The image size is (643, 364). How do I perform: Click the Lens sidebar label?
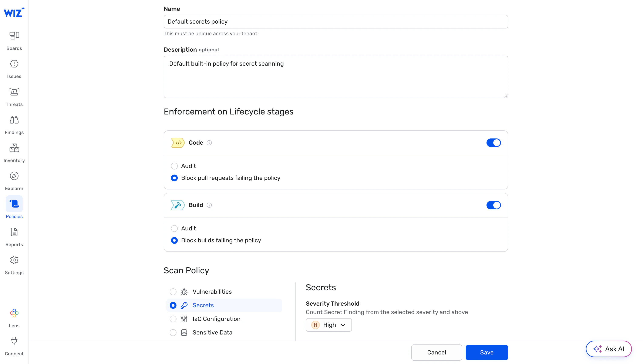tap(14, 326)
